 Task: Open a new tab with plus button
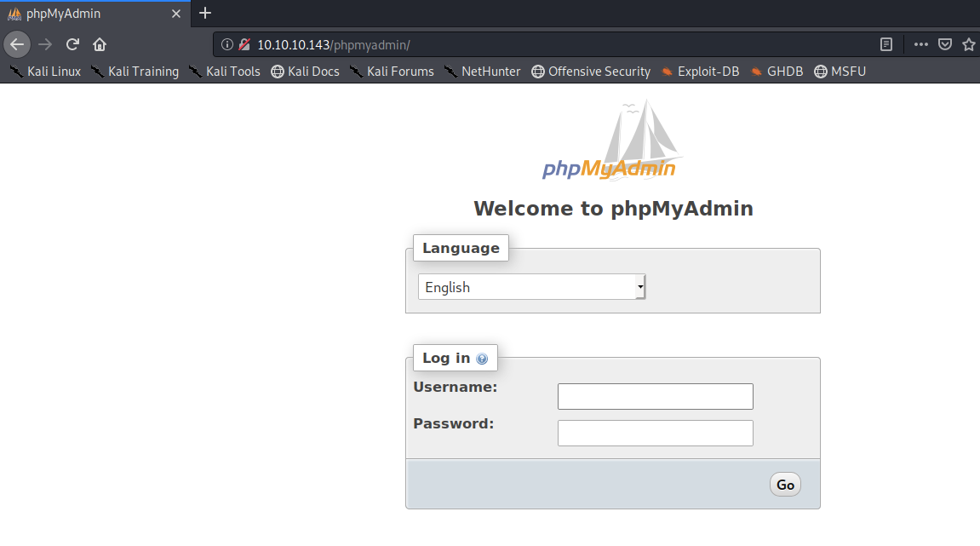(205, 13)
